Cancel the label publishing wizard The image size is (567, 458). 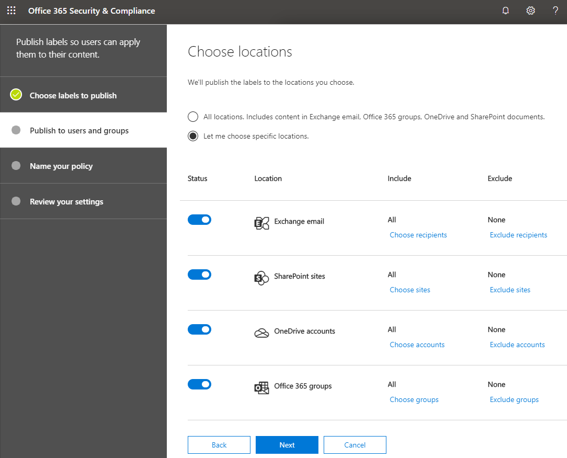tap(355, 445)
